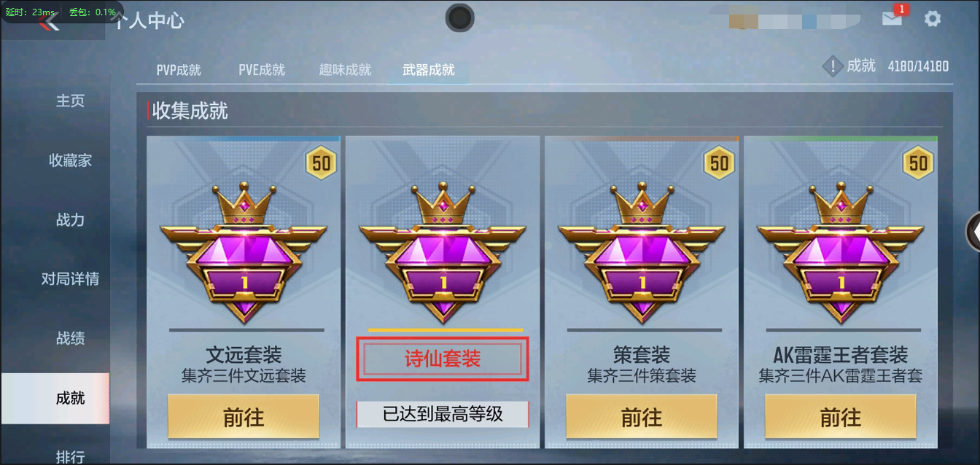Click 前往 button under 策套装

pos(642,417)
